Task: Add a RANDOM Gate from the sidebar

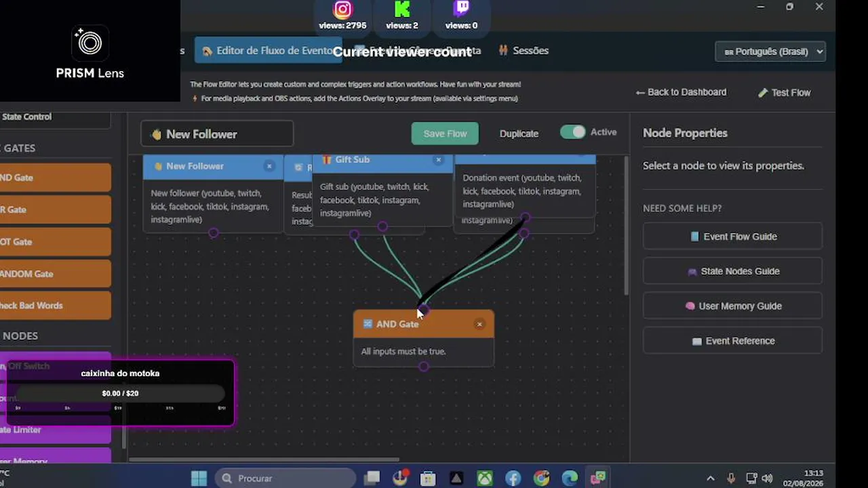Action: 56,274
